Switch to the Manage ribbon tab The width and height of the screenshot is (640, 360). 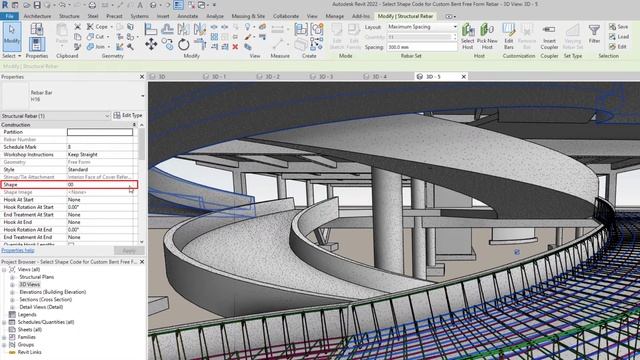coord(335,16)
